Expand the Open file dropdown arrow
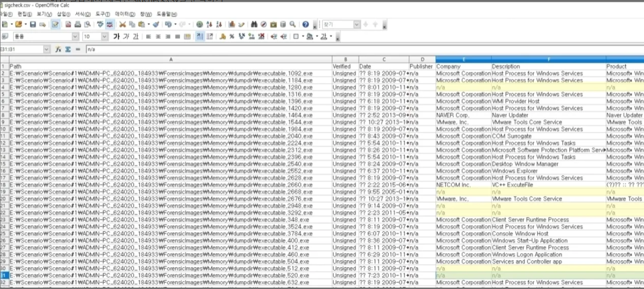The height and width of the screenshot is (289, 644). (x=26, y=24)
